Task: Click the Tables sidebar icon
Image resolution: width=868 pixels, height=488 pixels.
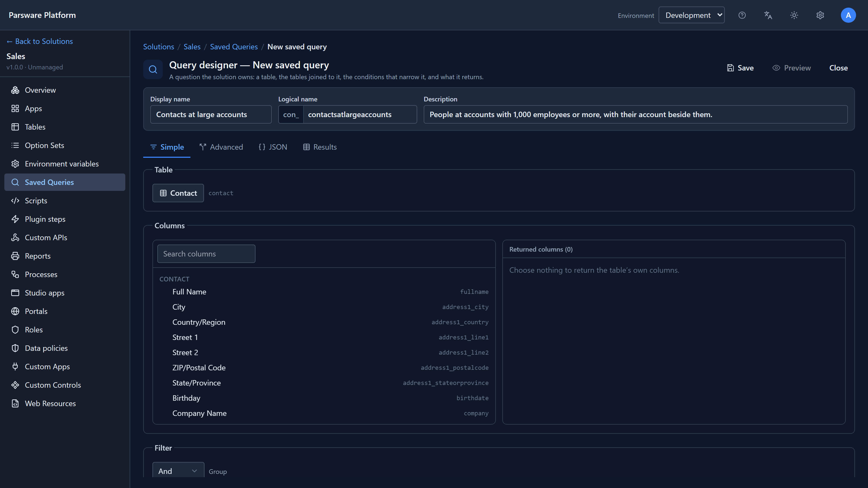Action: [x=15, y=127]
